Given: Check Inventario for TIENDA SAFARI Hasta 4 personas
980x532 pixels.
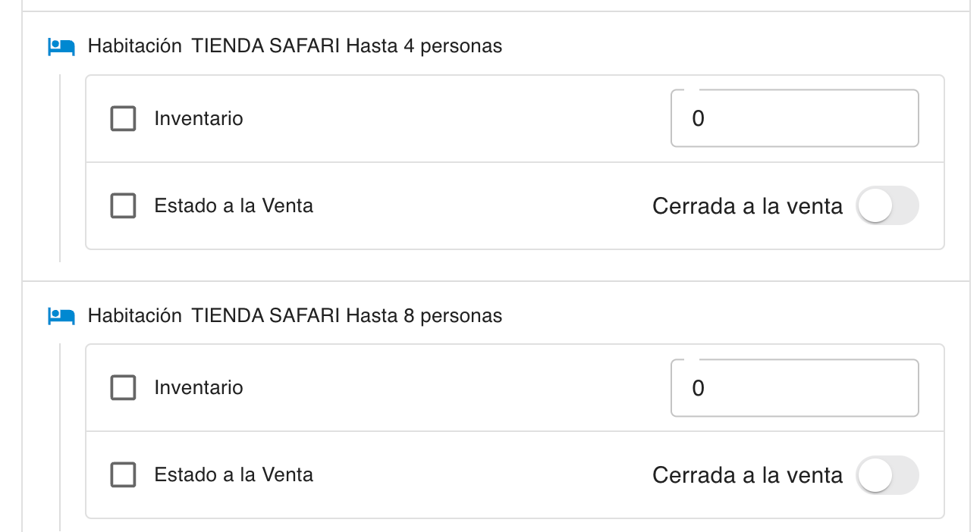Looking at the screenshot, I should click(x=123, y=118).
